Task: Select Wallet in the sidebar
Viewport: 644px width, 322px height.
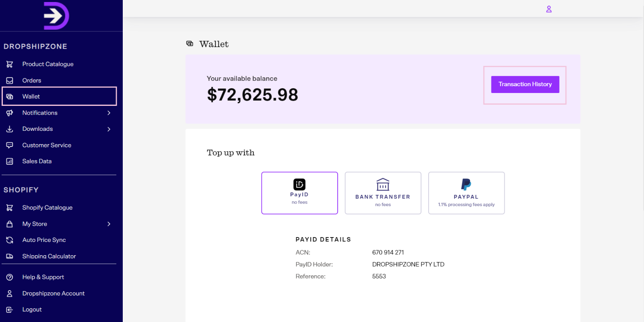Action: tap(60, 96)
